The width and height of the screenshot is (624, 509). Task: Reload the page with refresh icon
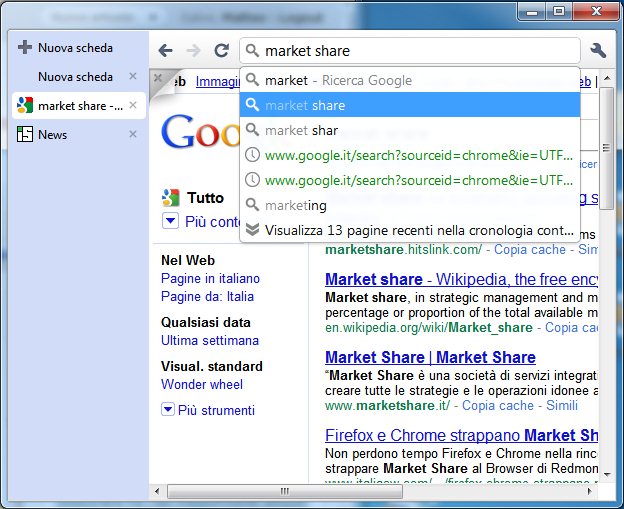(222, 51)
